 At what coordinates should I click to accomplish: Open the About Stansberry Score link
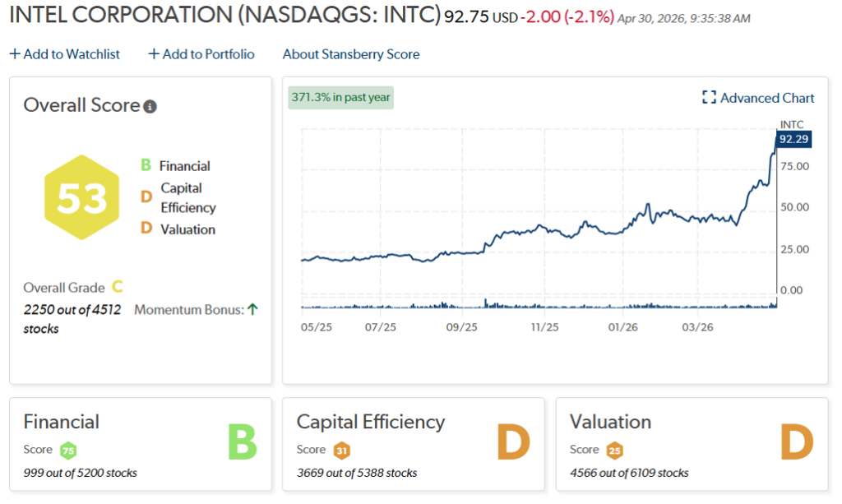tap(351, 54)
